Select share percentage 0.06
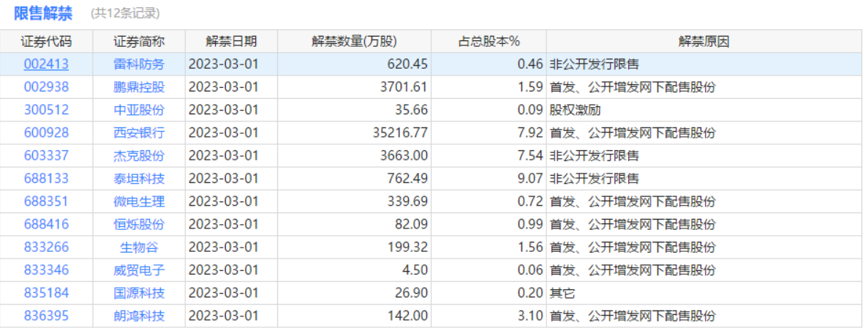This screenshot has height=331, width=868. pos(530,270)
